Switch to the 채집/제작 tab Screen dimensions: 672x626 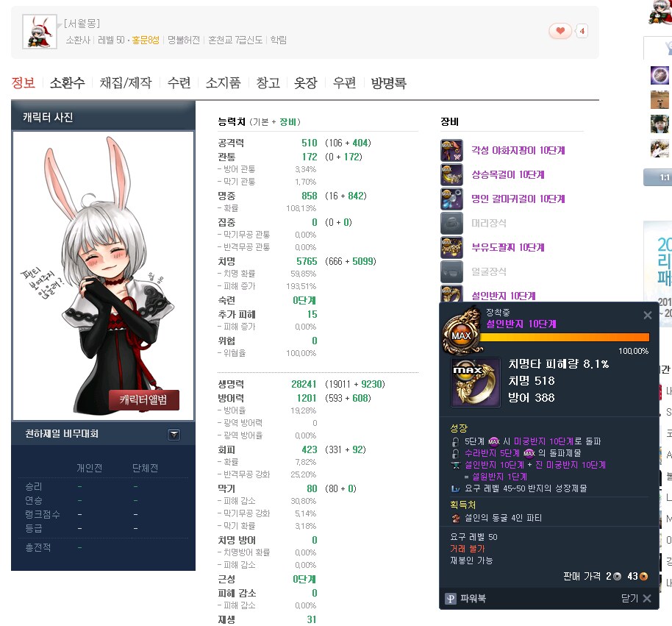pyautogui.click(x=125, y=83)
